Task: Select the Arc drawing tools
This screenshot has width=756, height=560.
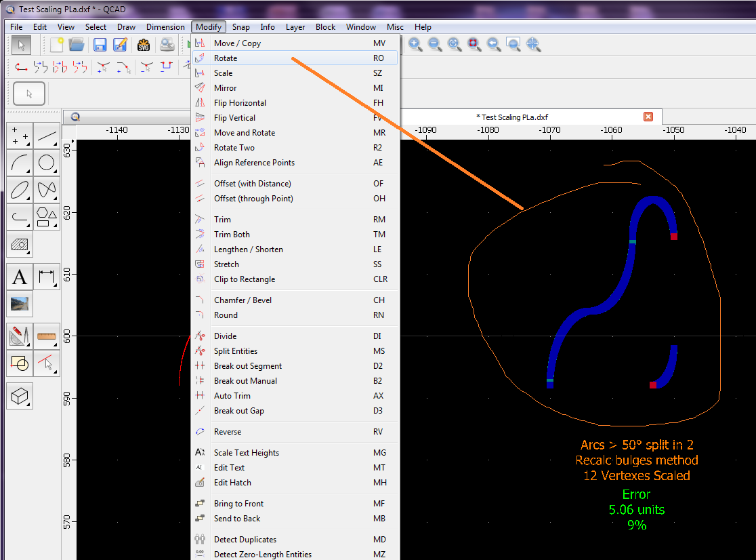Action: [20, 163]
